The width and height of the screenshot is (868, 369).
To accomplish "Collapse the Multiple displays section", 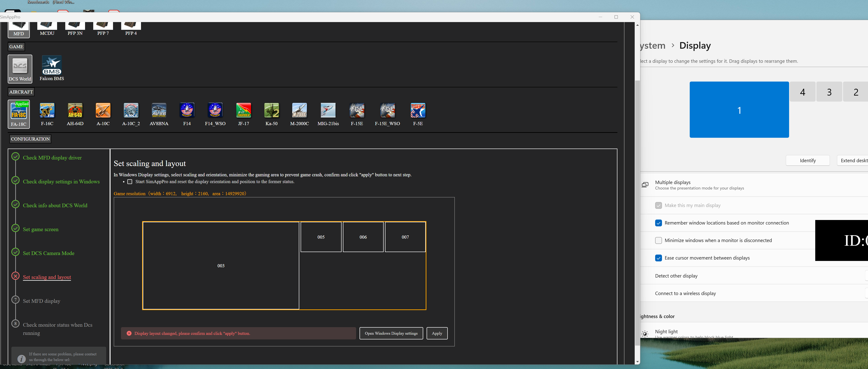I will click(x=754, y=185).
